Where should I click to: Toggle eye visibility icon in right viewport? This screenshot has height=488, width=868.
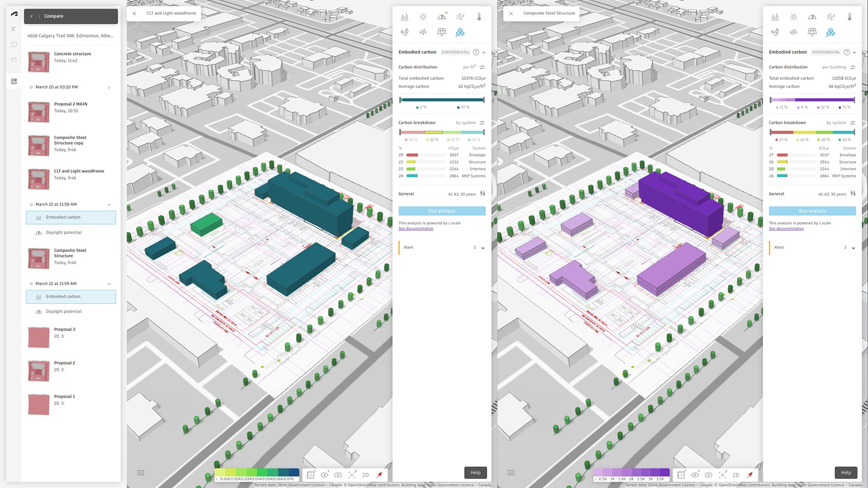pos(695,475)
